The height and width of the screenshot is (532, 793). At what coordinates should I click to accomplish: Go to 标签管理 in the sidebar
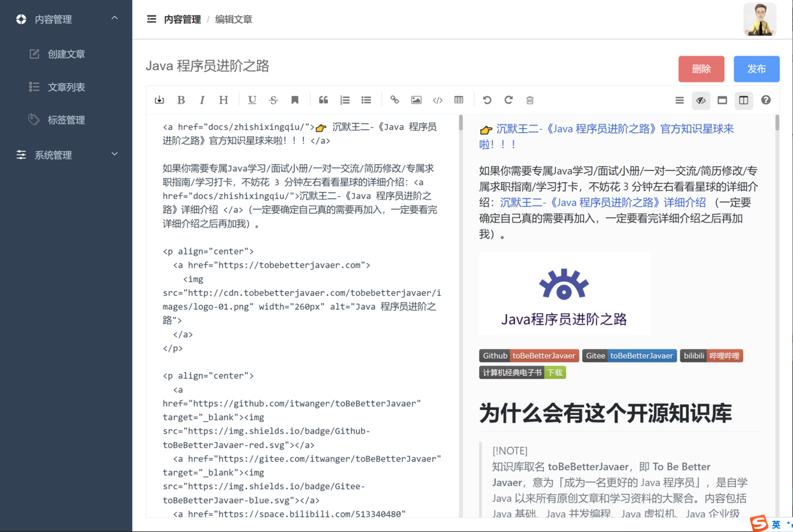coord(67,120)
